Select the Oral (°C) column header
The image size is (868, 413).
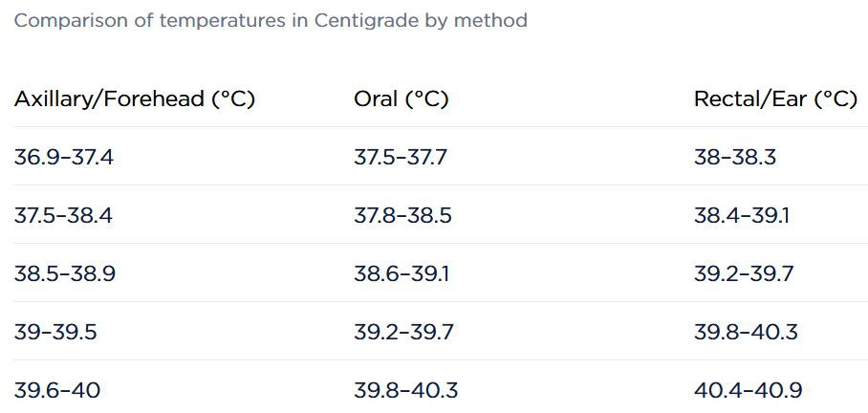[x=401, y=99]
